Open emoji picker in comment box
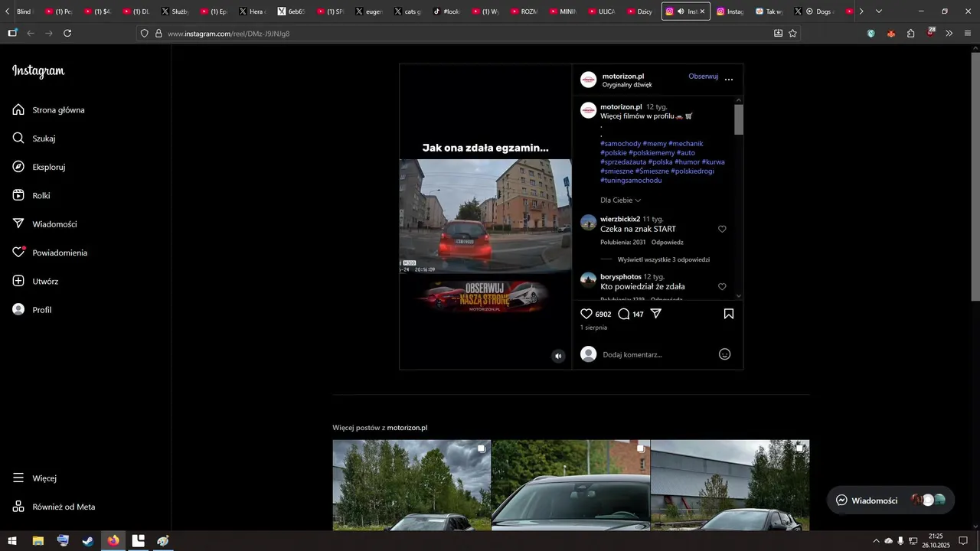Image resolution: width=980 pixels, height=551 pixels. tap(725, 354)
